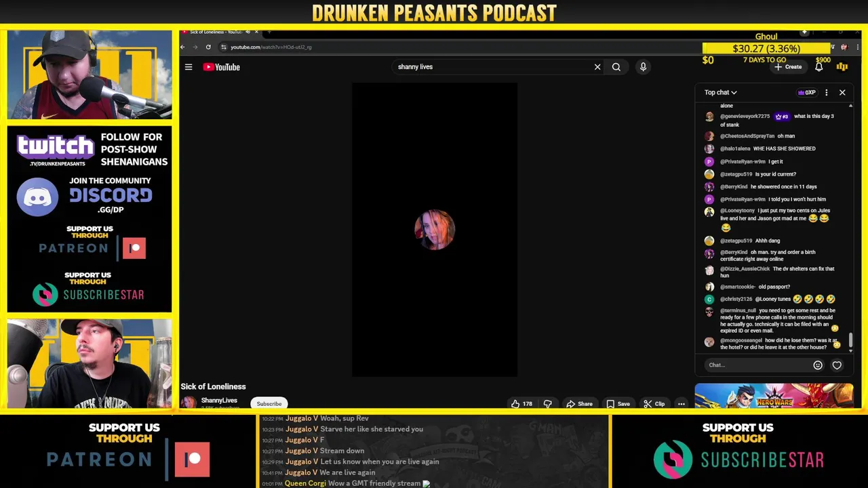The image size is (868, 488).
Task: Open more actions ellipsis under the video
Action: click(681, 404)
